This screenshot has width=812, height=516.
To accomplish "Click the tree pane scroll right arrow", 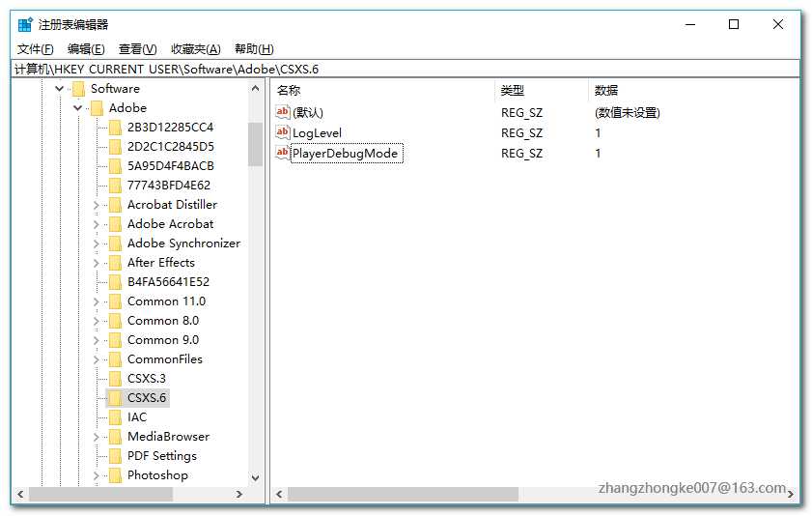I will click(239, 494).
